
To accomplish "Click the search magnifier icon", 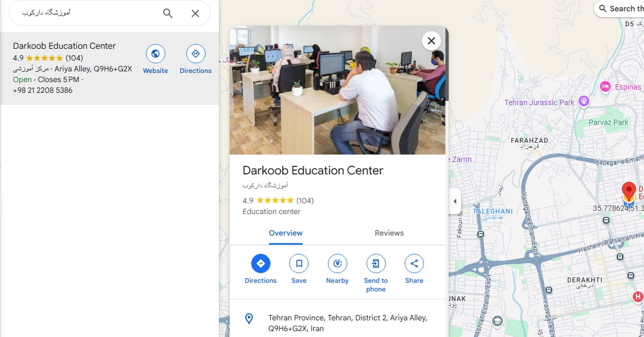I will pos(168,13).
